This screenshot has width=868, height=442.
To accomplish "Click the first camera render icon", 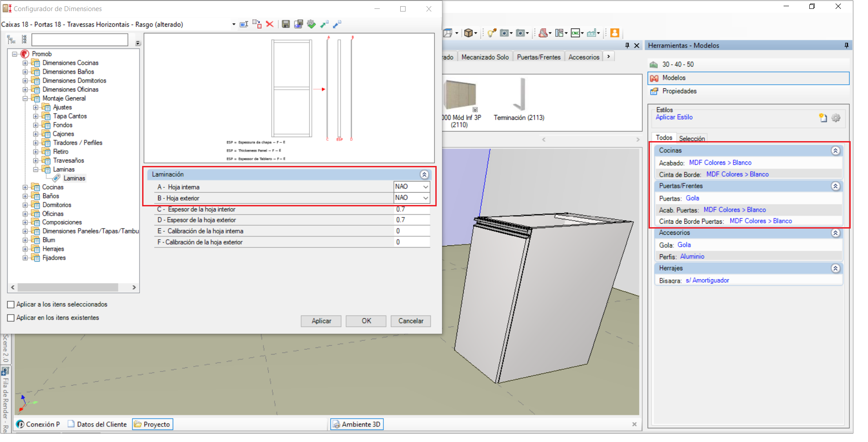I will coord(504,33).
